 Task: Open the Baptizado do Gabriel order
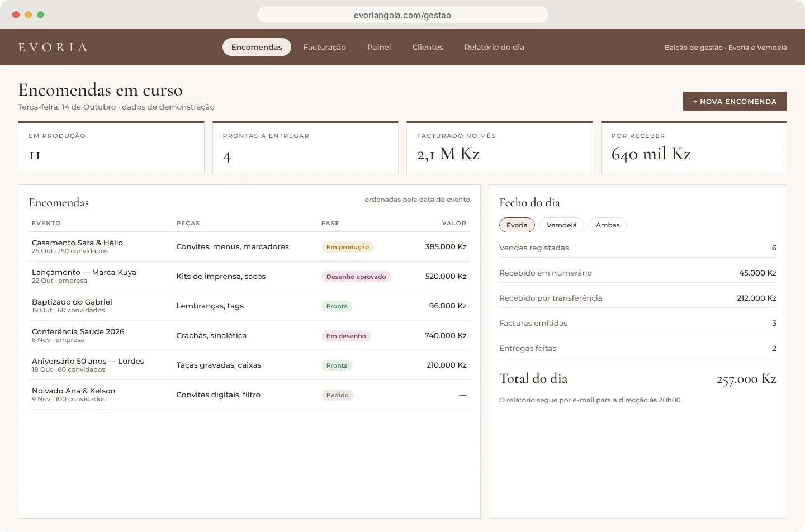[x=249, y=306]
